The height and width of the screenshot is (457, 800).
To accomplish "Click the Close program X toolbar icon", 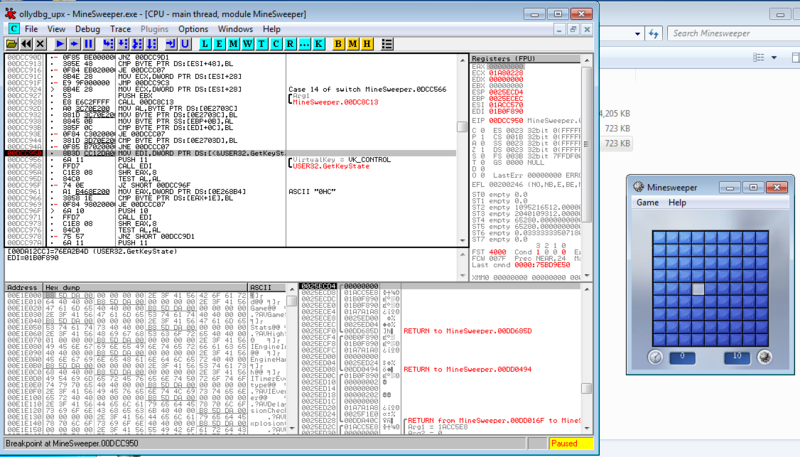I will coord(40,44).
